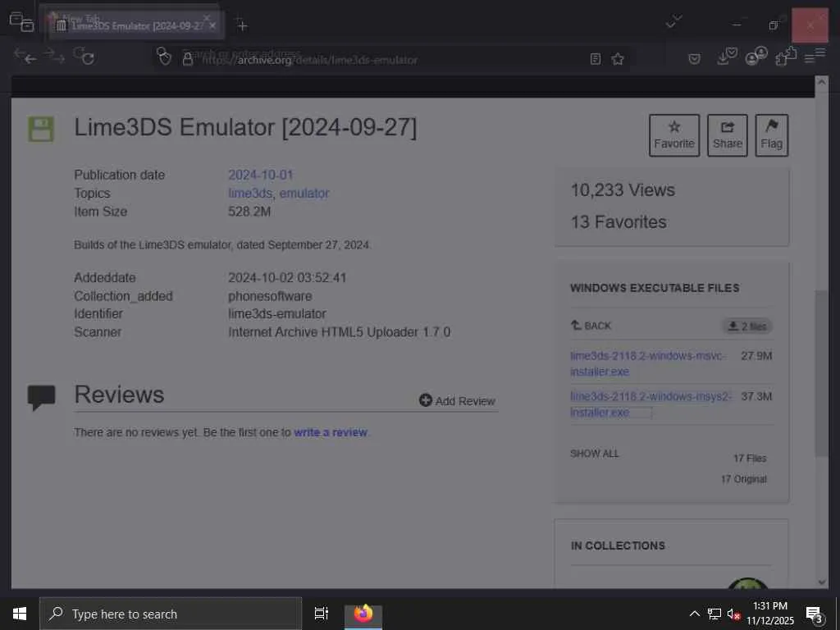Download lime3ds-2118.2-windows-msys2-installer.exe
Image resolution: width=840 pixels, height=630 pixels.
(x=651, y=404)
